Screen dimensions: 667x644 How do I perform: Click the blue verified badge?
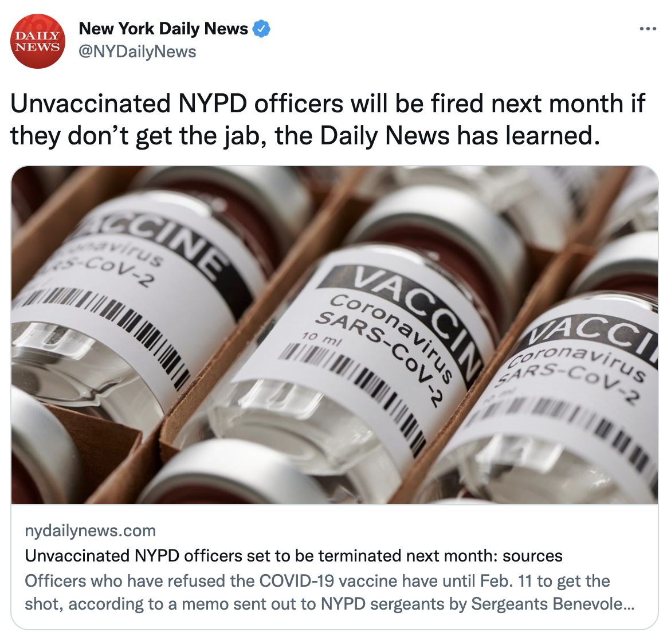pyautogui.click(x=262, y=29)
